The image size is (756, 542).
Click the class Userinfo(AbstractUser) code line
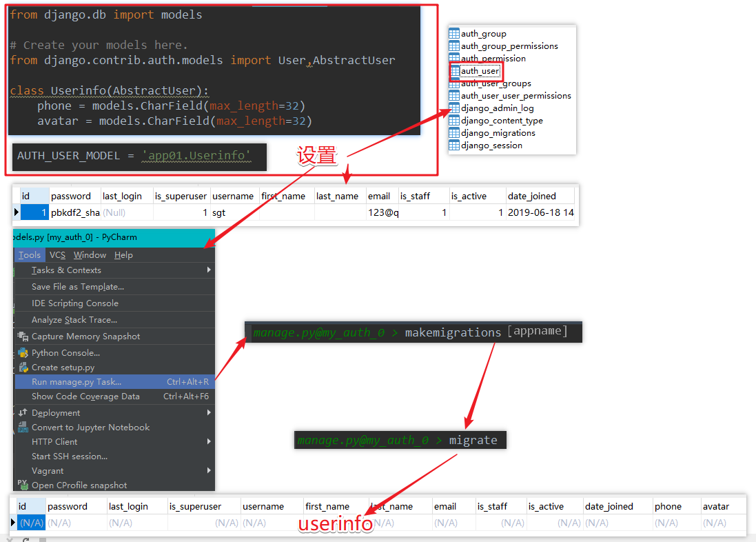110,91
